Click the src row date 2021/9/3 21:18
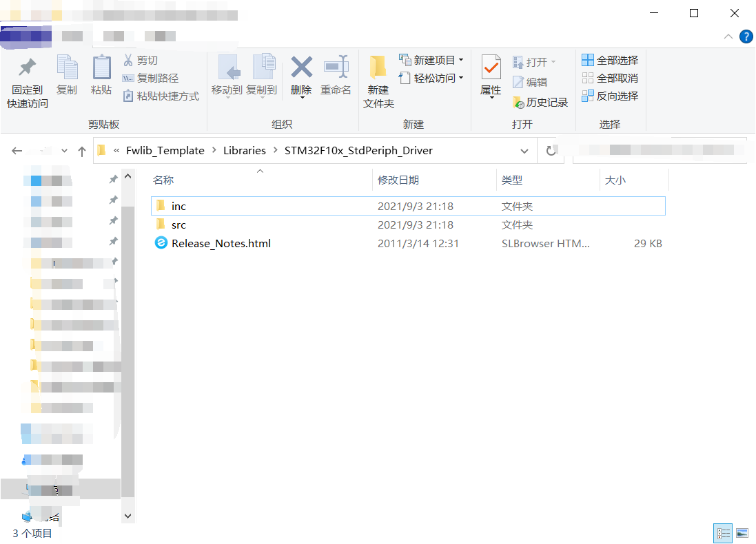The image size is (756, 544). (416, 224)
